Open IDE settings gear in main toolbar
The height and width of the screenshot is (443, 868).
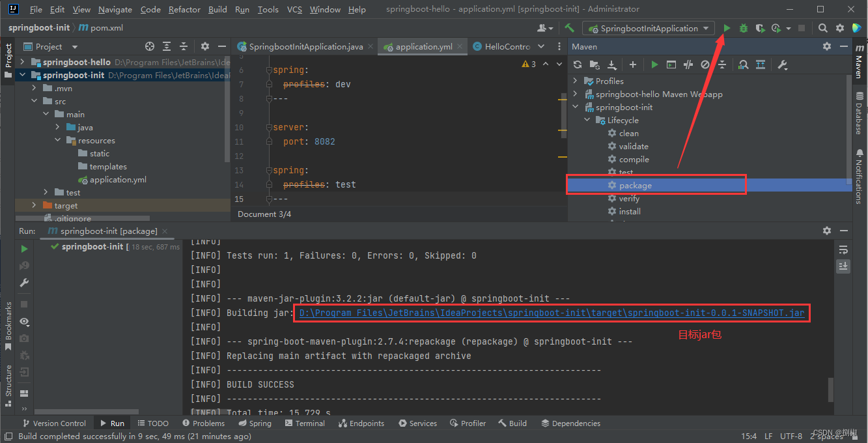[x=840, y=28]
